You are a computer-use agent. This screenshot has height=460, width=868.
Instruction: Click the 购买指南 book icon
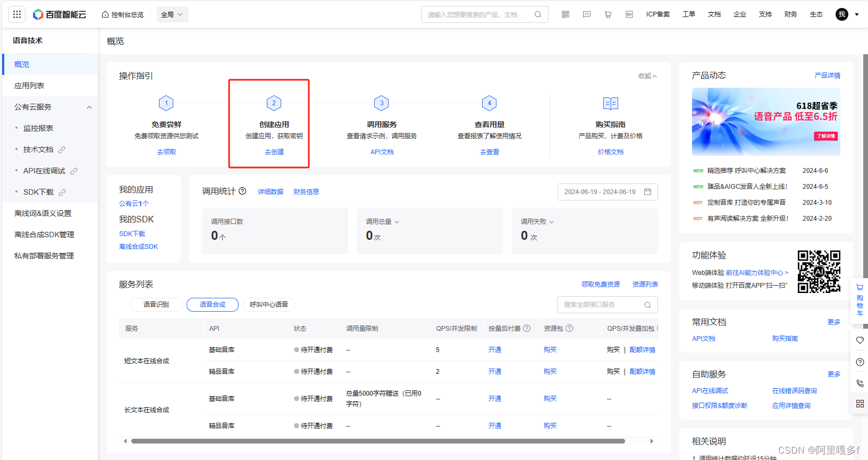611,103
